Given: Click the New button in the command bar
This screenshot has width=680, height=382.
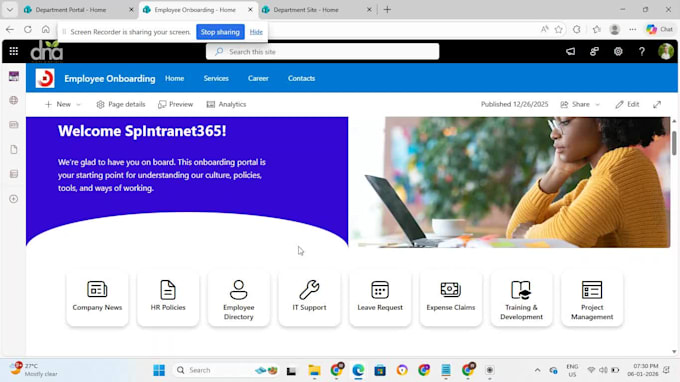Looking at the screenshot, I should [x=58, y=104].
